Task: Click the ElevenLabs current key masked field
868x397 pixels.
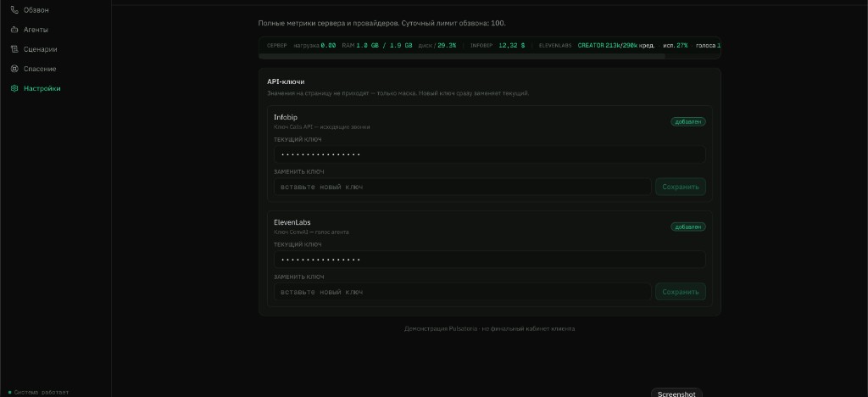Action: (x=489, y=260)
